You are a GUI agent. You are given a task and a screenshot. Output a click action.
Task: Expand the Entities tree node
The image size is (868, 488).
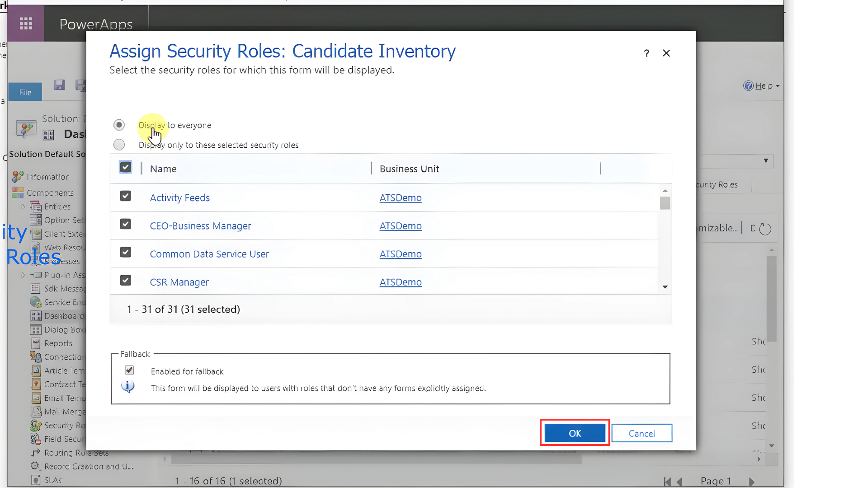coord(23,206)
